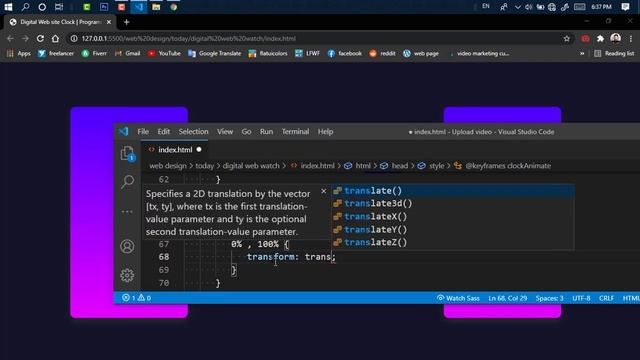Open the browser extensions puzzle icon
The width and height of the screenshot is (640, 360).
coord(600,38)
